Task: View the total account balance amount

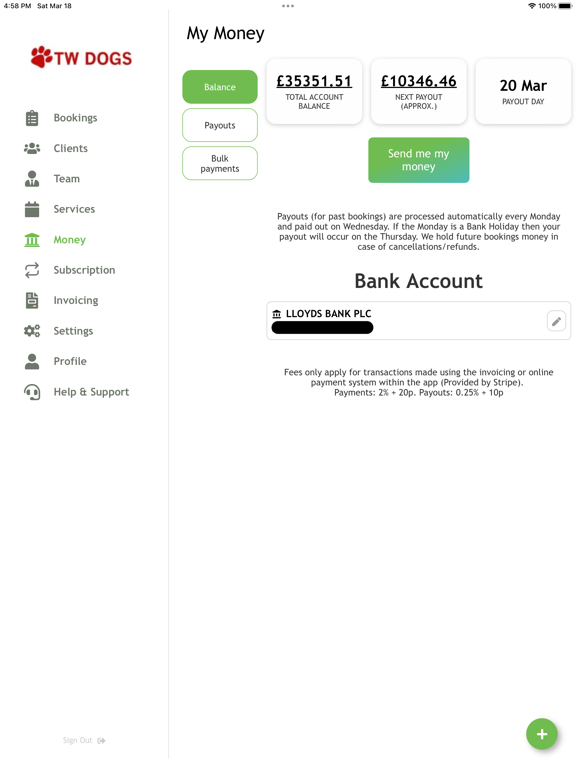Action: click(x=314, y=81)
